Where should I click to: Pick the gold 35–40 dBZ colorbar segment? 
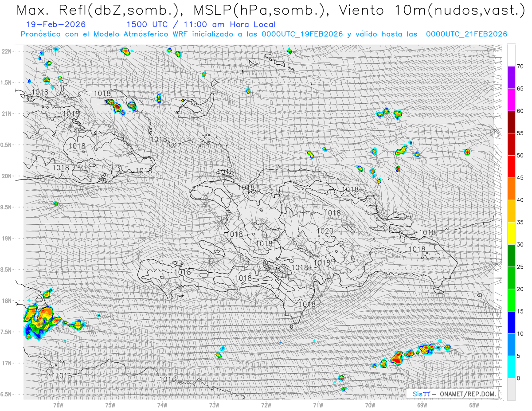click(x=511, y=211)
